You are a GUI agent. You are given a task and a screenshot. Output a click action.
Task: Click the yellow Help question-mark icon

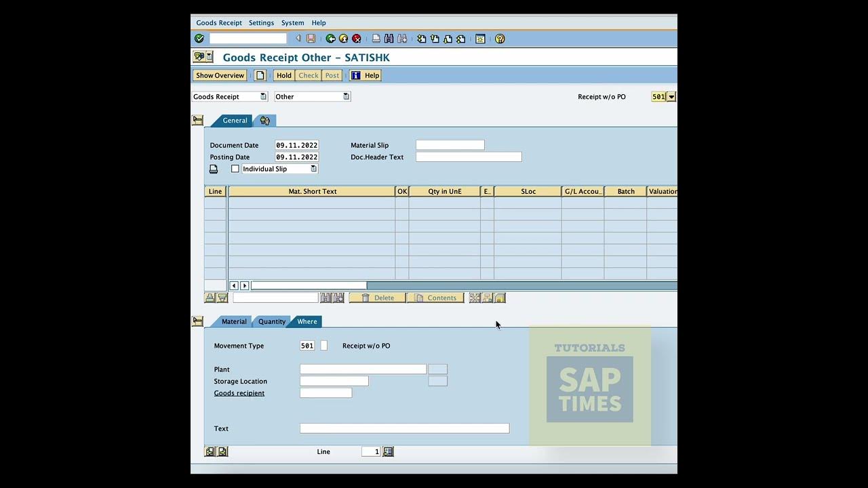tap(500, 39)
